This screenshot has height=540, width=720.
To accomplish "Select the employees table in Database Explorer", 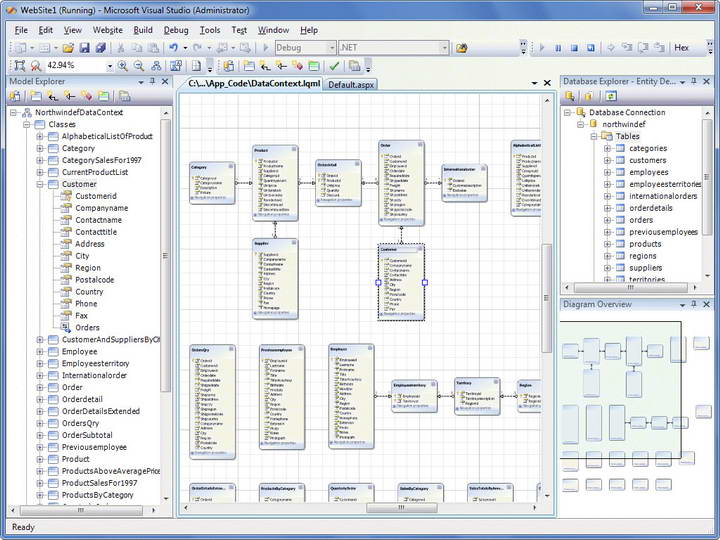I will pos(648,172).
